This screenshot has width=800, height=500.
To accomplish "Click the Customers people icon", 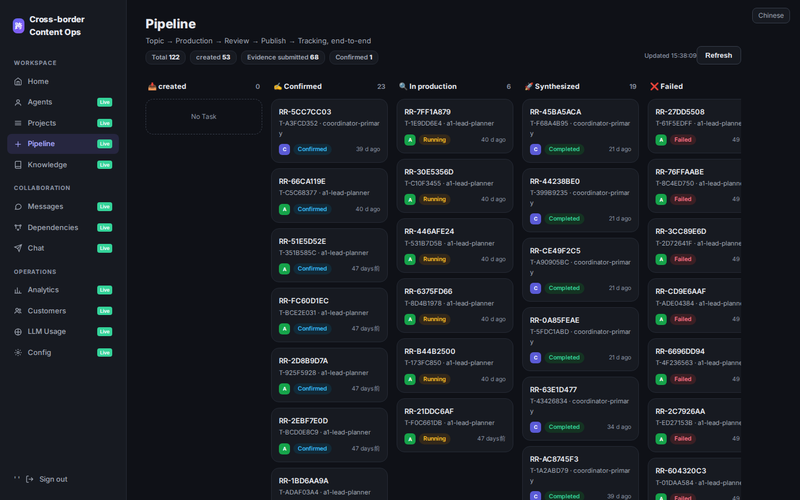I will tap(18, 311).
